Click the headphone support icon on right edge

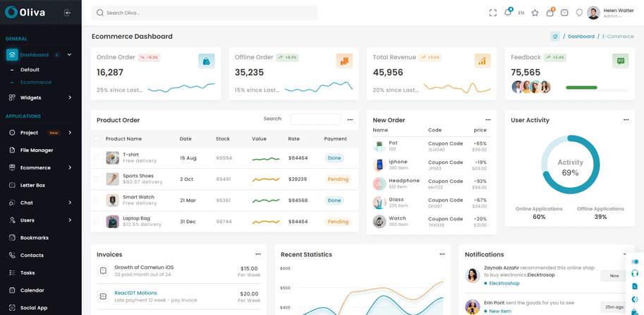[x=635, y=273]
